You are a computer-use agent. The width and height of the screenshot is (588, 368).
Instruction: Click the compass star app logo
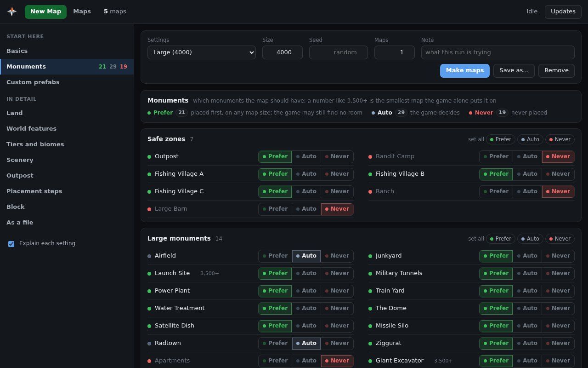coord(12,11)
